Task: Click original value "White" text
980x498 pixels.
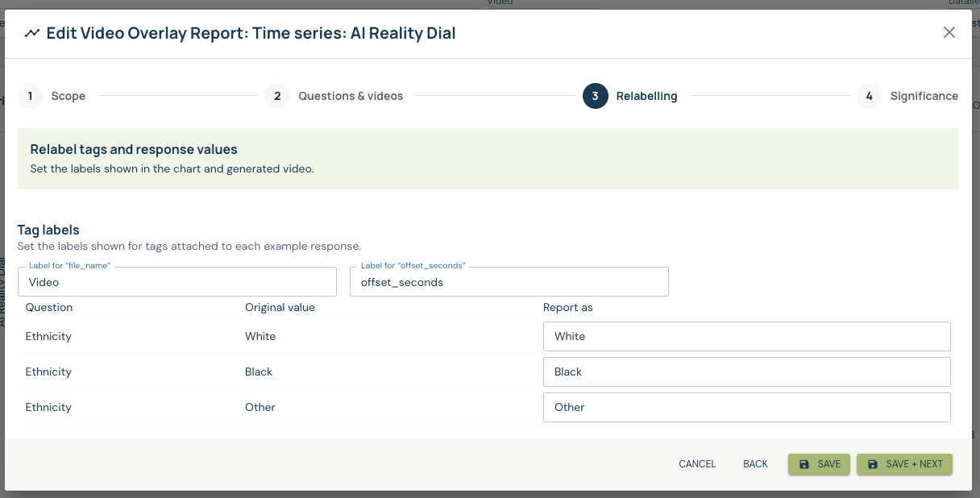Action: pos(260,336)
